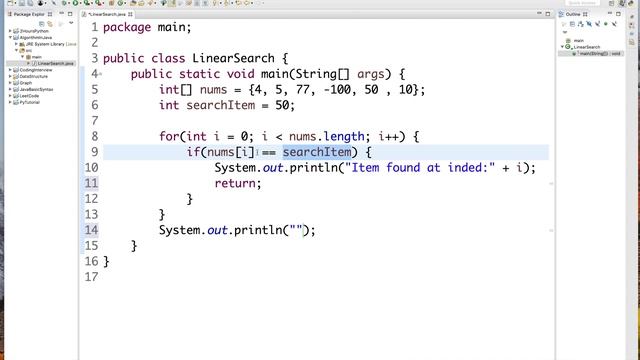Close the LinearSearch.java editor tab
The image size is (640, 360).
click(130, 14)
